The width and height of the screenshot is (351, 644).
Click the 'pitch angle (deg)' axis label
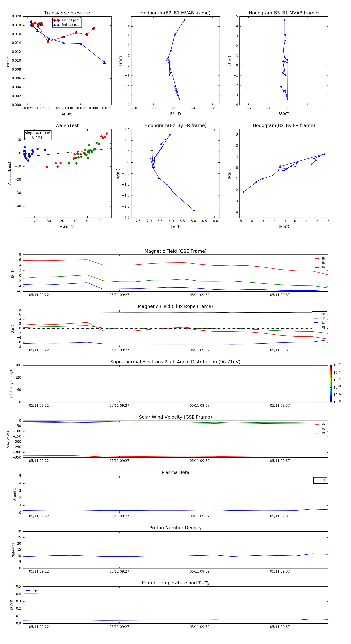11,384
